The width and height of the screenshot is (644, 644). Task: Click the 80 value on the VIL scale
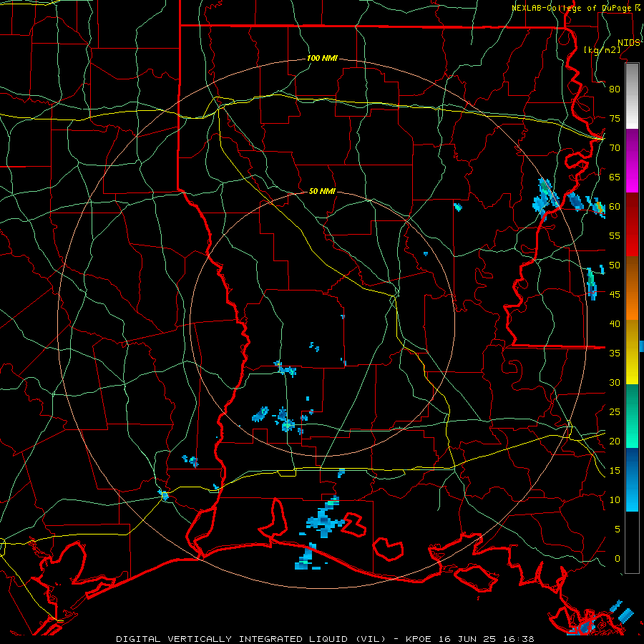(x=615, y=89)
